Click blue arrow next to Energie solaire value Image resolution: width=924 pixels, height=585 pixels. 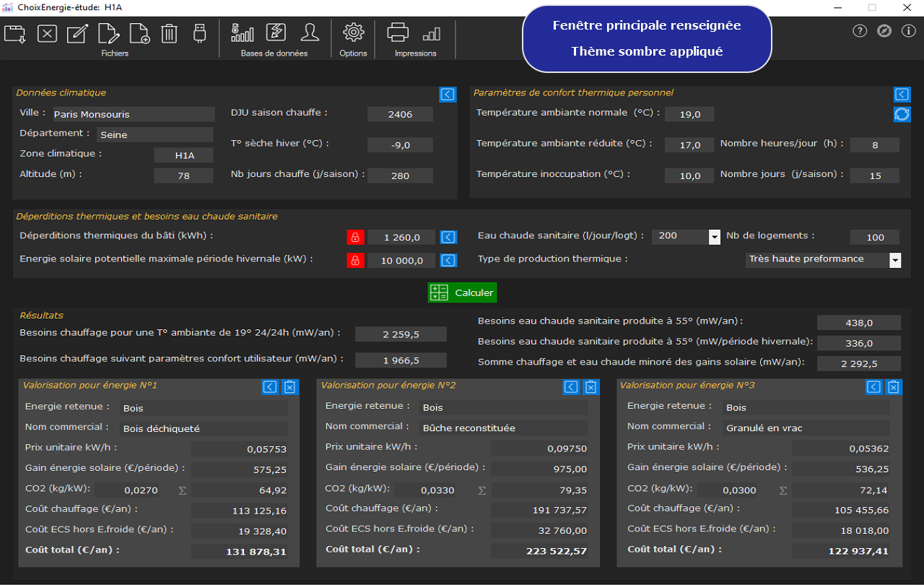pos(448,261)
